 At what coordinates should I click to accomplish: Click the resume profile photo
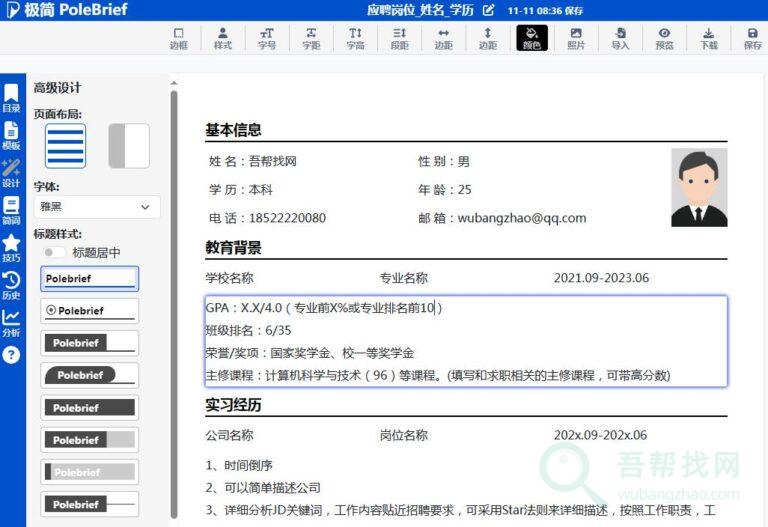pyautogui.click(x=699, y=187)
